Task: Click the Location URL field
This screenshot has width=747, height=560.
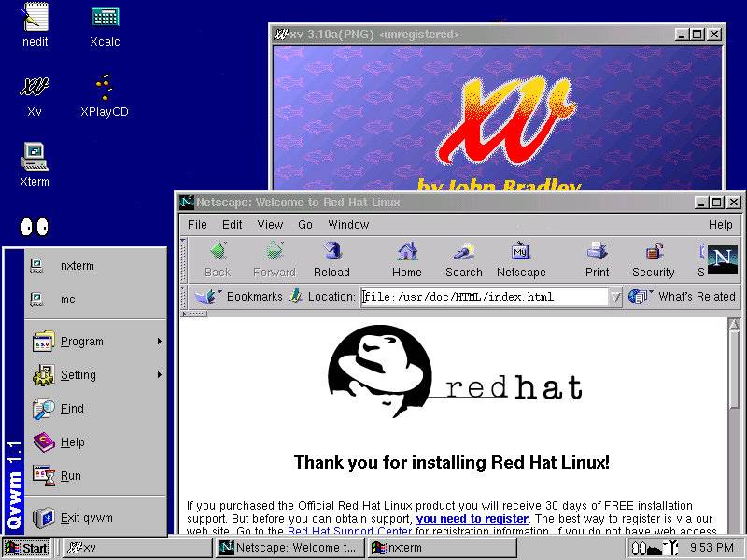Action: click(485, 297)
